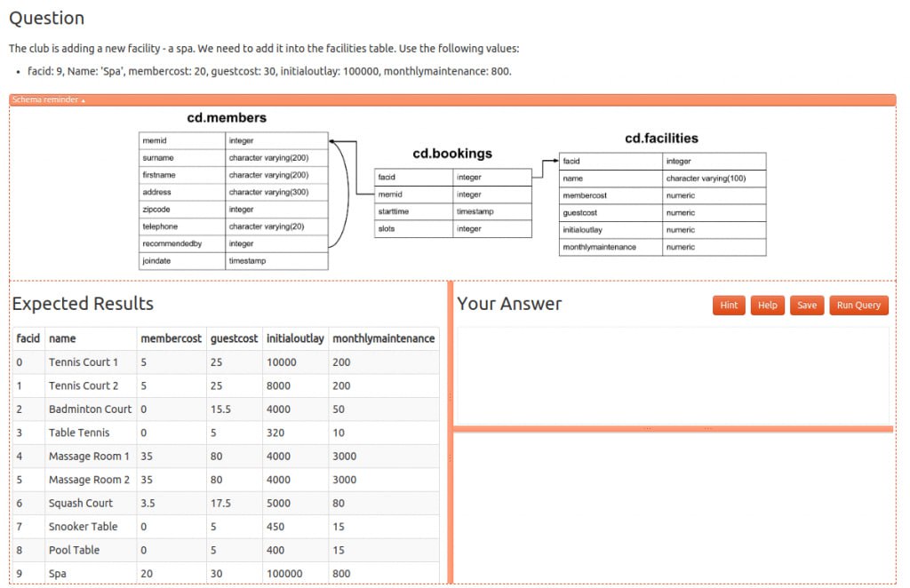Image resolution: width=910 pixels, height=588 pixels.
Task: Click the Question heading text
Action: pyautogui.click(x=47, y=19)
